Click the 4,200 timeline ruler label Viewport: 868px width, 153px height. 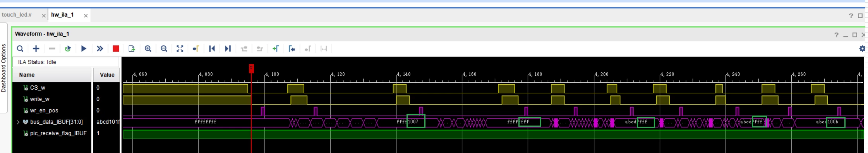[602, 74]
